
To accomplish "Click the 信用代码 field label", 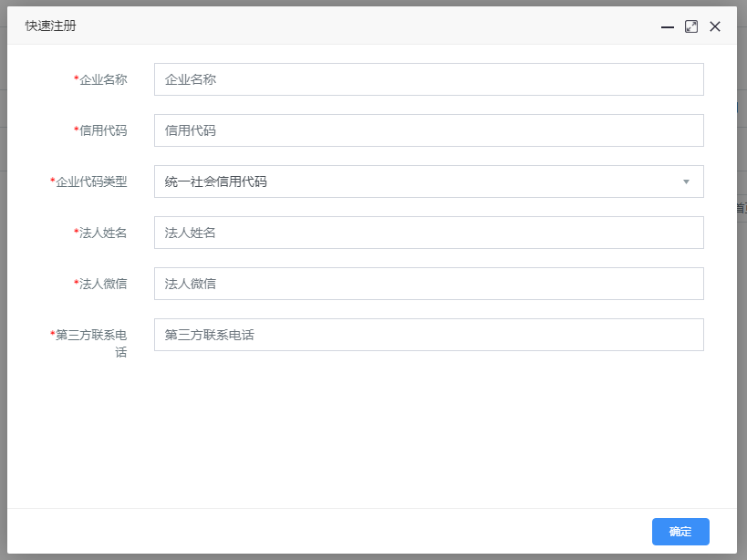I will (x=100, y=130).
